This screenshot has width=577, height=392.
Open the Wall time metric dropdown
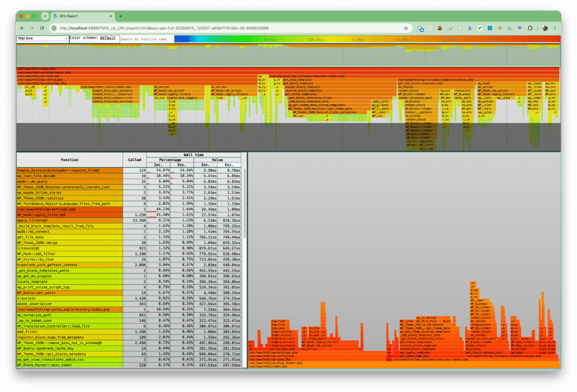[43, 38]
